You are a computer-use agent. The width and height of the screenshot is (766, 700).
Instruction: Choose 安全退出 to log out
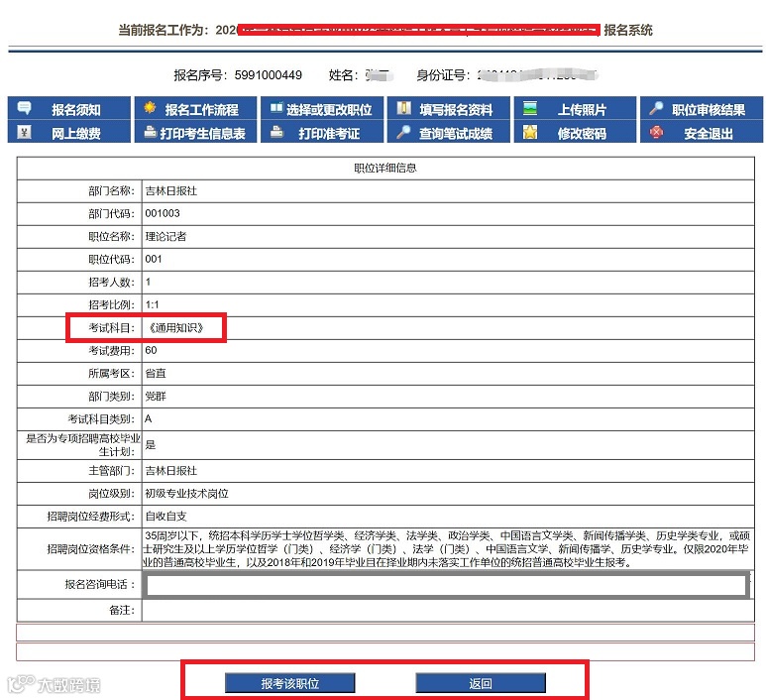tap(702, 132)
